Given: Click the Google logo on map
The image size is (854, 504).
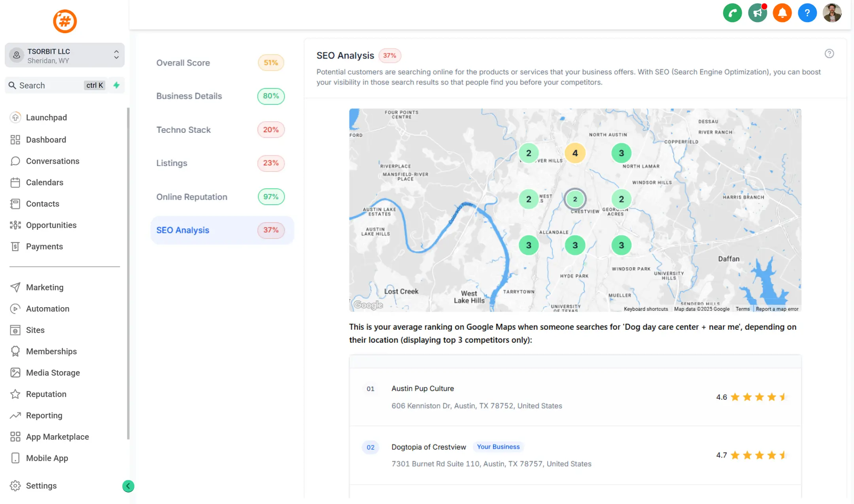Looking at the screenshot, I should [x=368, y=305].
